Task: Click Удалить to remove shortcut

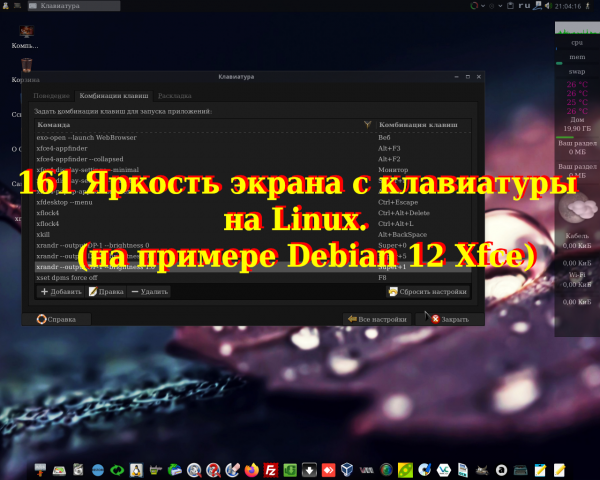Action: 149,292
